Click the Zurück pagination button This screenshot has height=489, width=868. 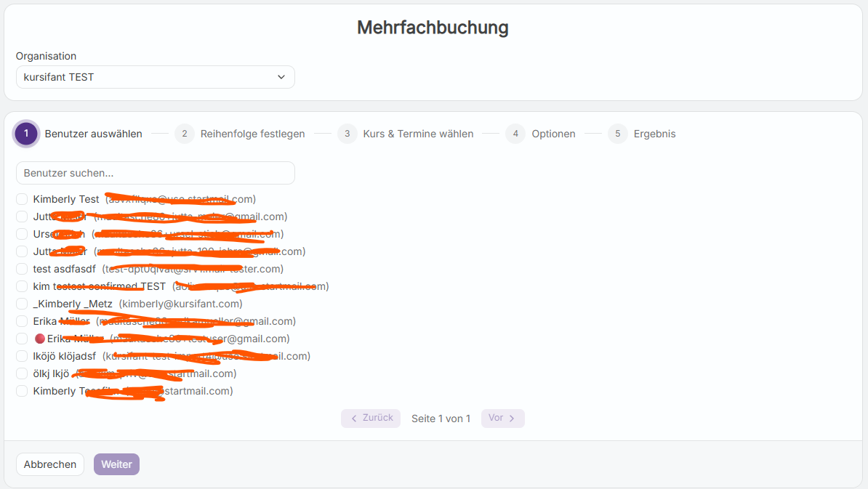pos(371,418)
